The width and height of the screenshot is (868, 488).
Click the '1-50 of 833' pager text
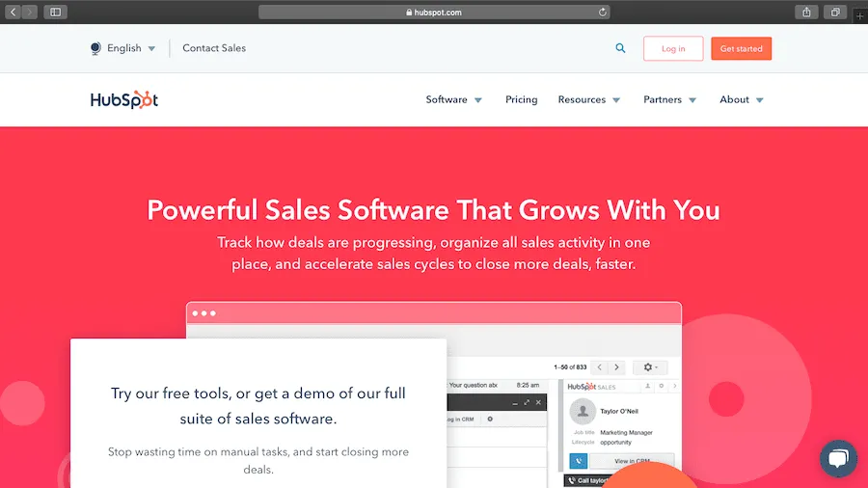click(570, 366)
